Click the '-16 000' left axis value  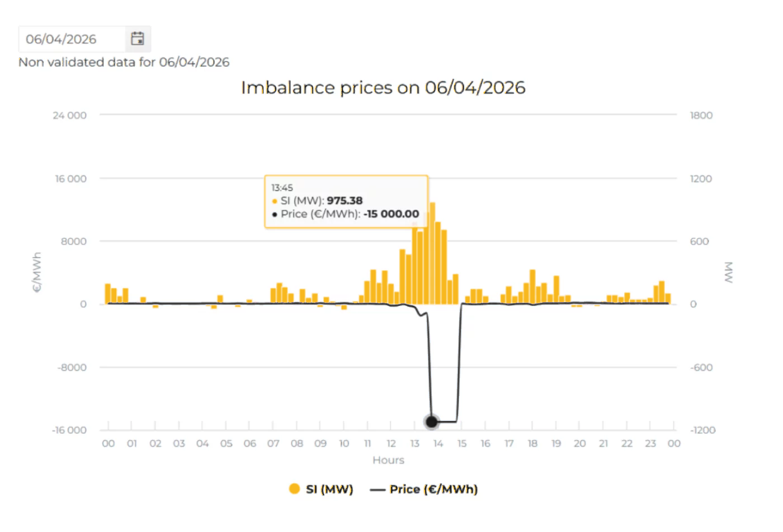(x=69, y=430)
